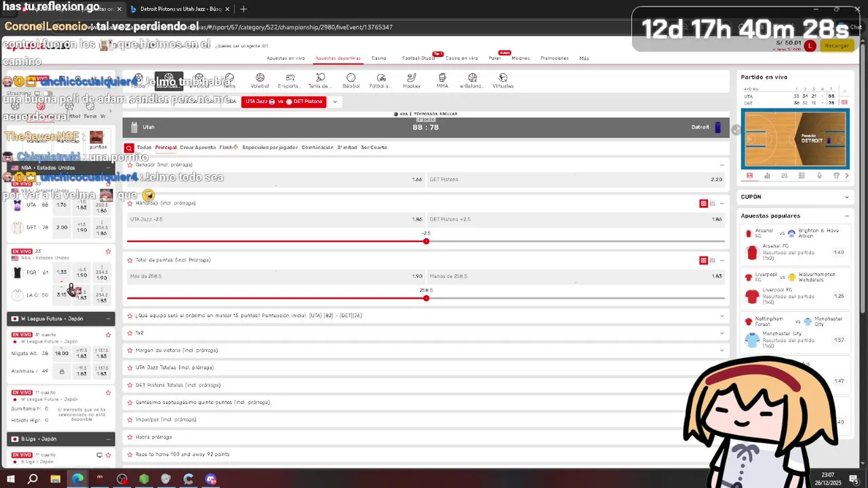Select Más de 258.5 total points bet
The height and width of the screenshot is (488, 868).
tap(275, 277)
